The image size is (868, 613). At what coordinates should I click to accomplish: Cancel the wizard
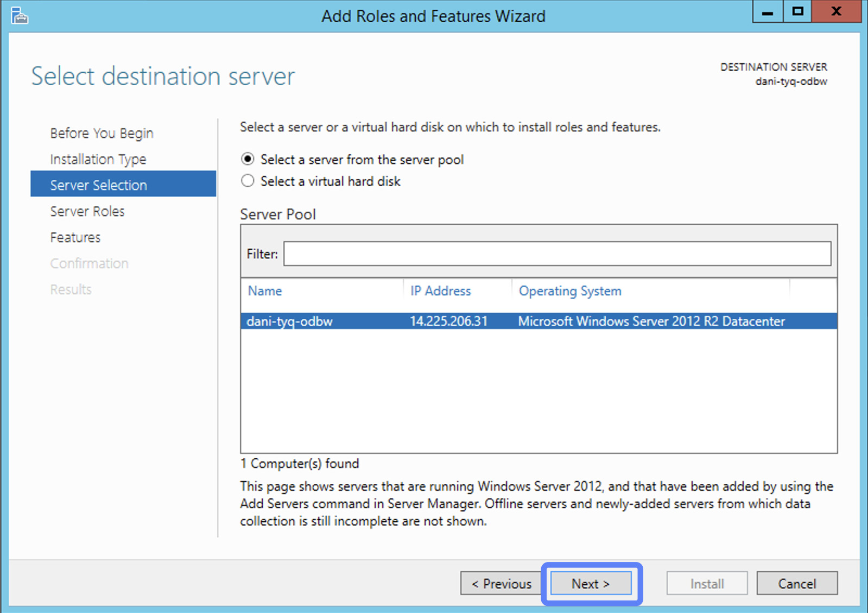pos(796,584)
